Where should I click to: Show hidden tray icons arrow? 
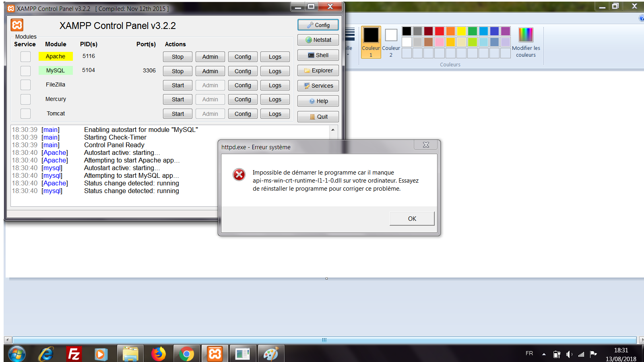click(544, 354)
